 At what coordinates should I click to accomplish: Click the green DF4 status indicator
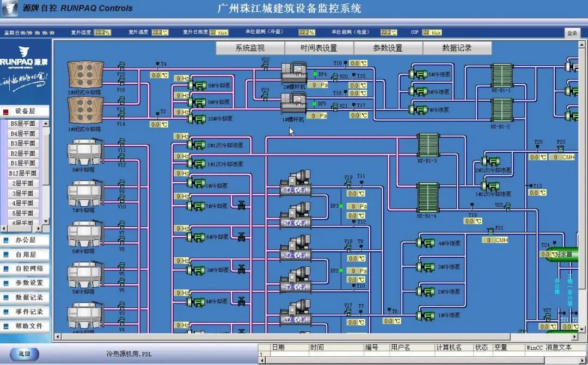[x=315, y=74]
